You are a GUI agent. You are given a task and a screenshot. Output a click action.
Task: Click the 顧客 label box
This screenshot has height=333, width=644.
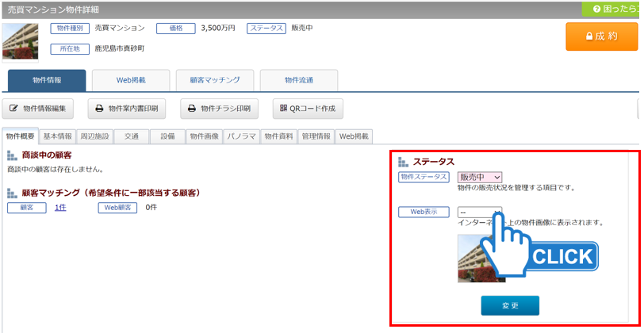click(x=27, y=208)
